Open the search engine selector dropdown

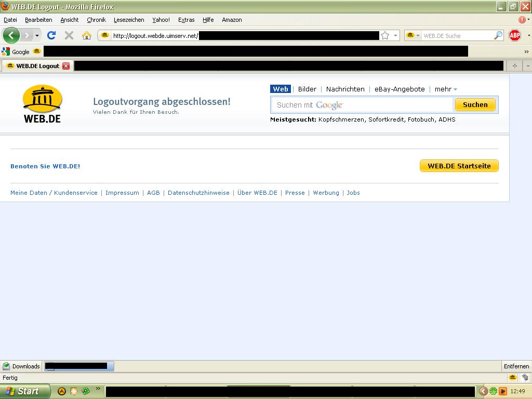pos(413,35)
